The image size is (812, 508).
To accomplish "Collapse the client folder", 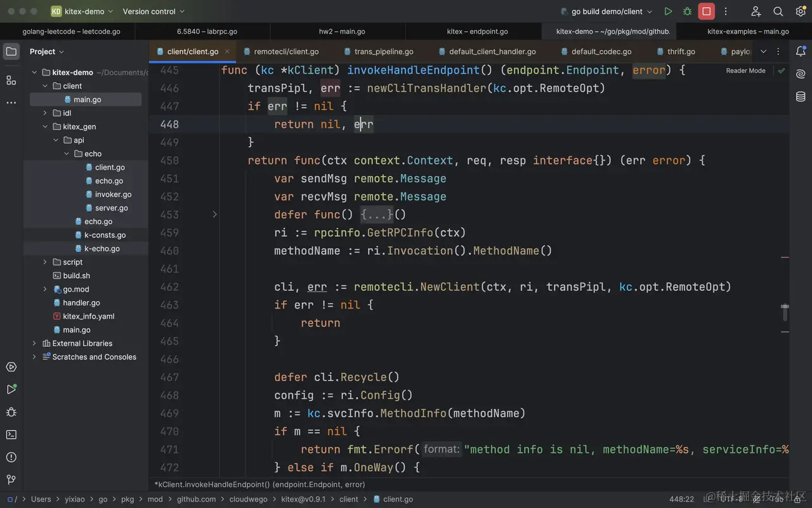I will tap(45, 86).
